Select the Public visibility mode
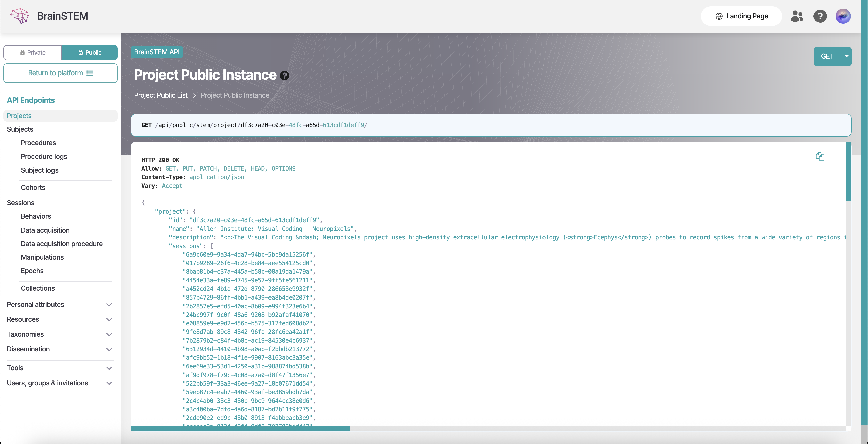 90,52
